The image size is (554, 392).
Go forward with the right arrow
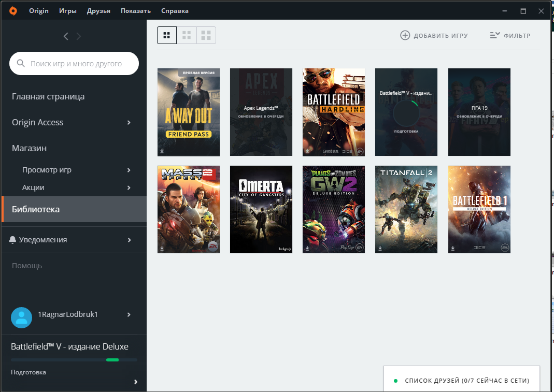coord(78,36)
